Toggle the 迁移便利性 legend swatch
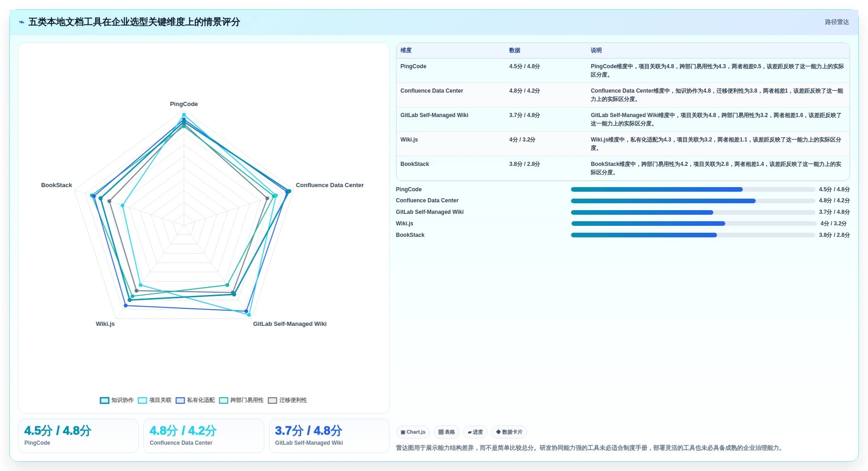This screenshot has height=471, width=868. coord(273,400)
